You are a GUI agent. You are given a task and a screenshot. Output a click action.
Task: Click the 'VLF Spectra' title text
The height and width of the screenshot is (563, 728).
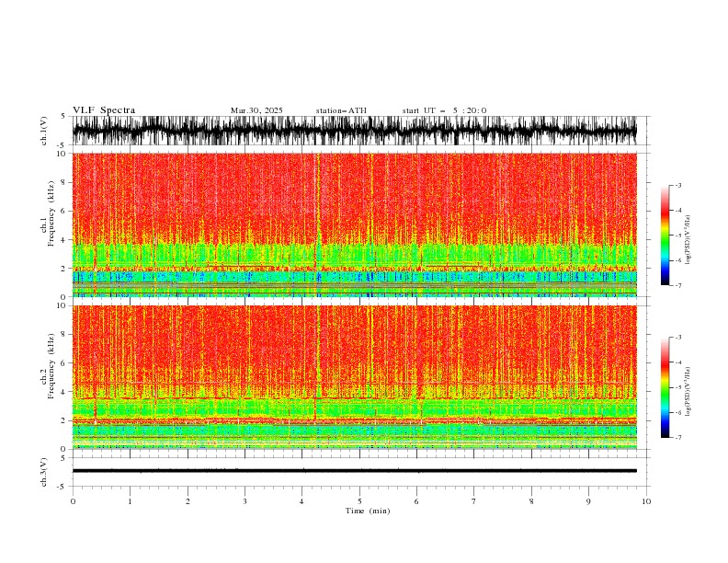pyautogui.click(x=104, y=110)
